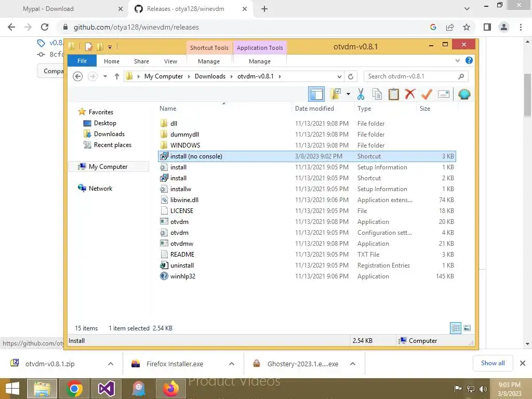
Task: Select the winhlp32 application
Action: 307,276
